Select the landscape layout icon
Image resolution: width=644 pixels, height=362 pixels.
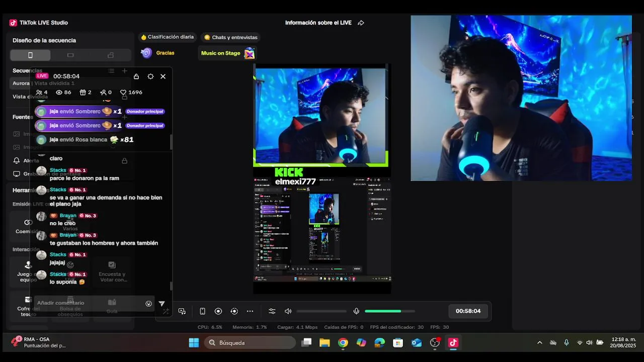pos(70,55)
